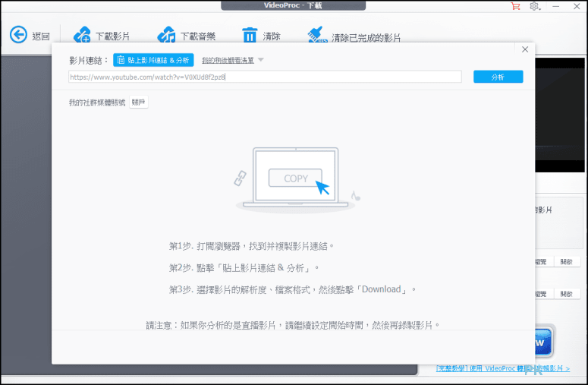The image size is (588, 385).
Task: Click the back arrow icon 返回
Action: coord(18,35)
